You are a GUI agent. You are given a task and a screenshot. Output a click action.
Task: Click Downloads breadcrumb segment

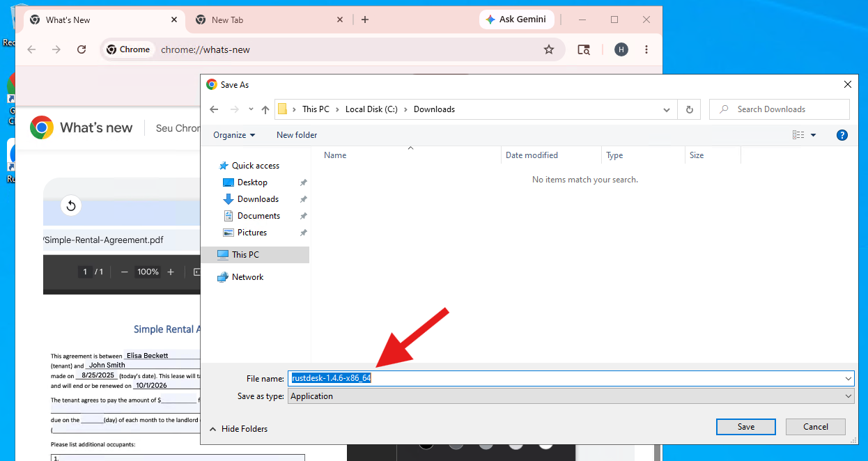[x=434, y=109]
